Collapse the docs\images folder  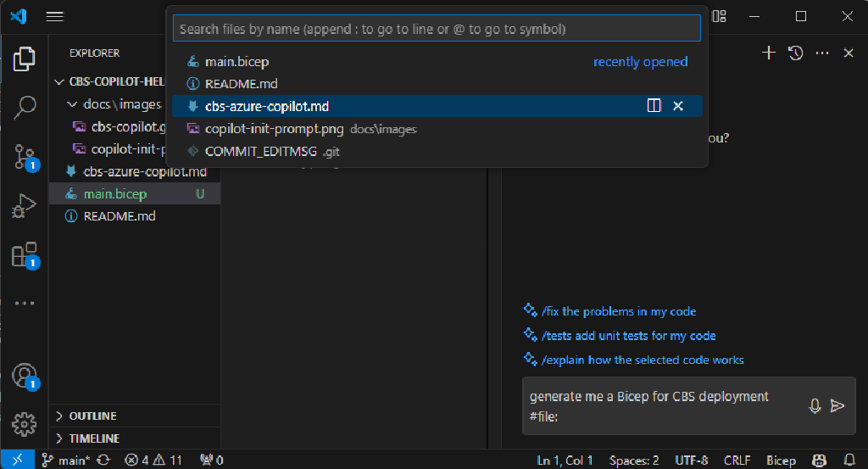pyautogui.click(x=72, y=104)
